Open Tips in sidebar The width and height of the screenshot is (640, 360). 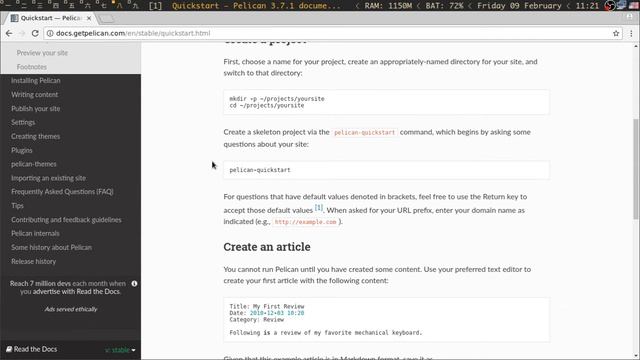[17, 205]
